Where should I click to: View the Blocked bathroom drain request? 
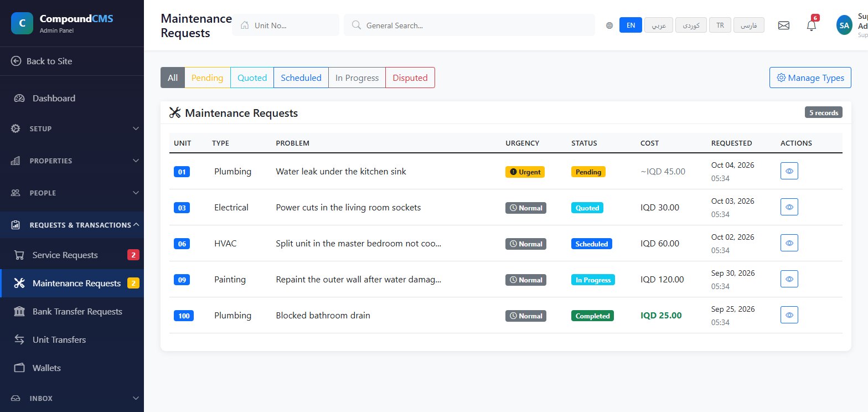[x=789, y=315]
